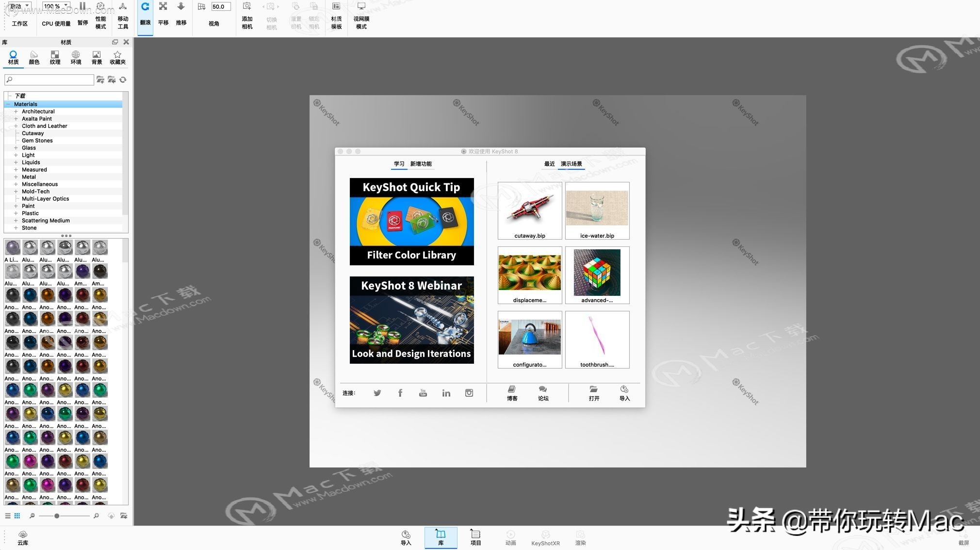This screenshot has width=980, height=550.
Task: Open the 论坛 (Forum) link
Action: [542, 393]
